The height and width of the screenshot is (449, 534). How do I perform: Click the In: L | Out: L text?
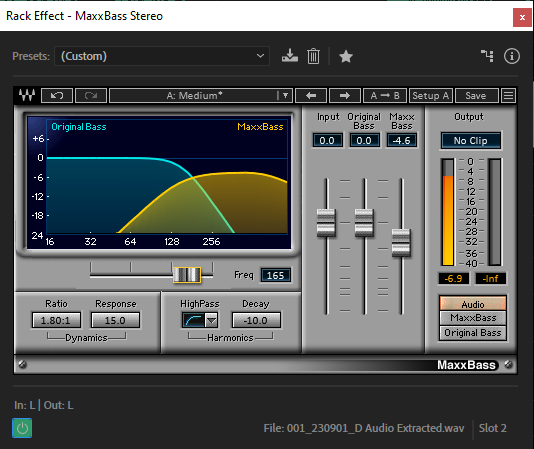point(44,405)
